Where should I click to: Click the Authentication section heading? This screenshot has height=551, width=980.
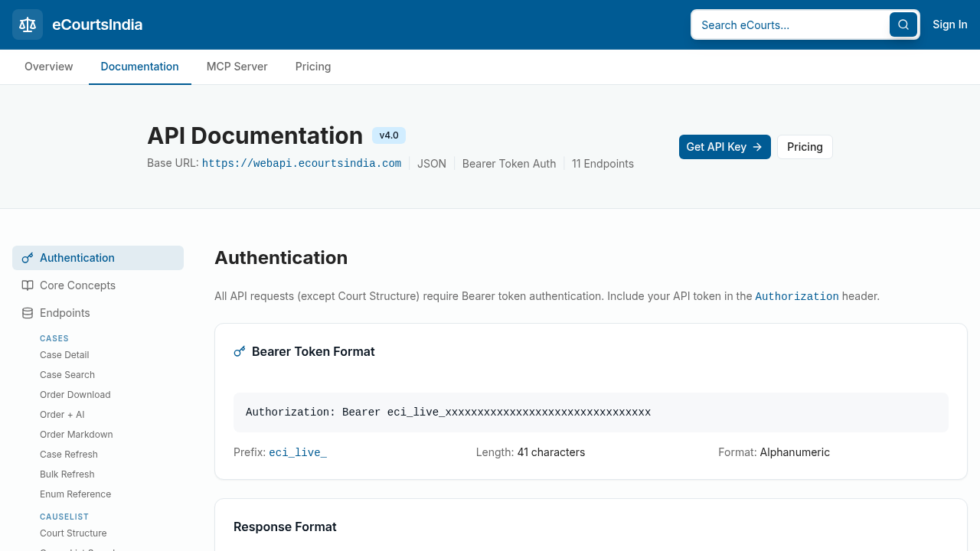pos(281,258)
